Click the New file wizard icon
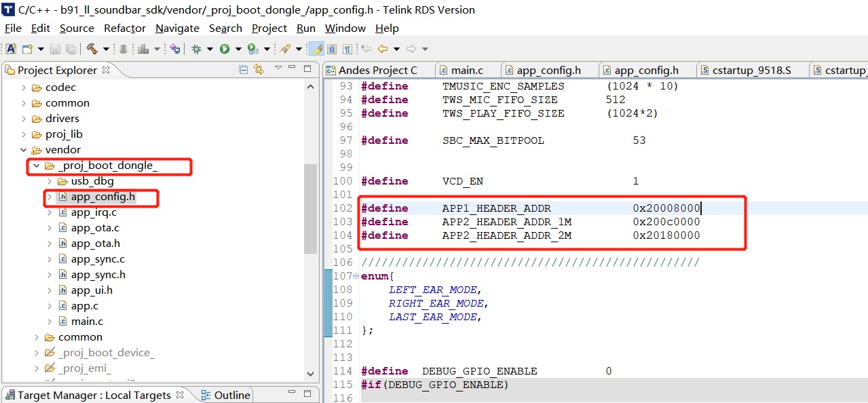This screenshot has height=403, width=868. pyautogui.click(x=27, y=49)
